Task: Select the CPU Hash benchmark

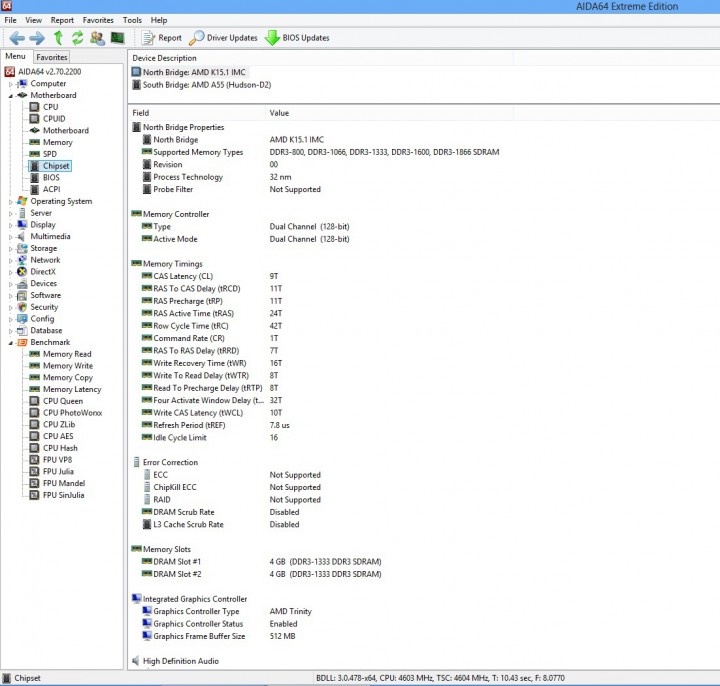Action: coord(53,448)
